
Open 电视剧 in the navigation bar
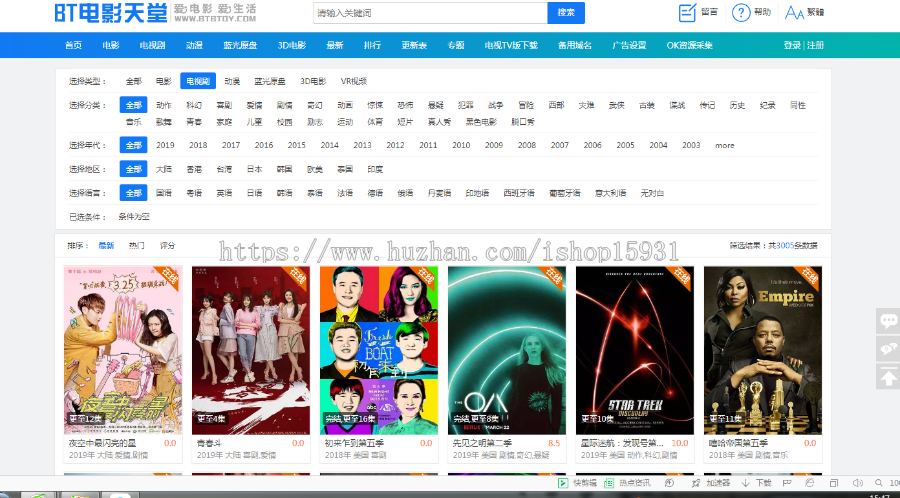click(x=152, y=45)
